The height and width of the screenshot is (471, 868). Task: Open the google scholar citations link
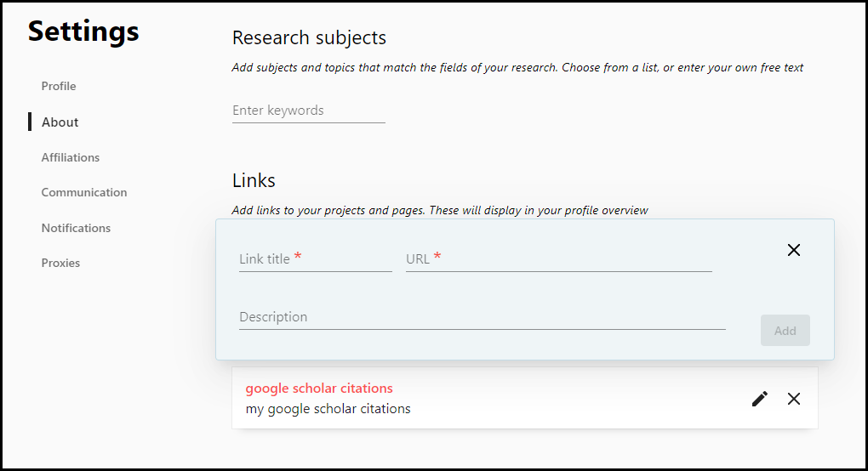319,389
